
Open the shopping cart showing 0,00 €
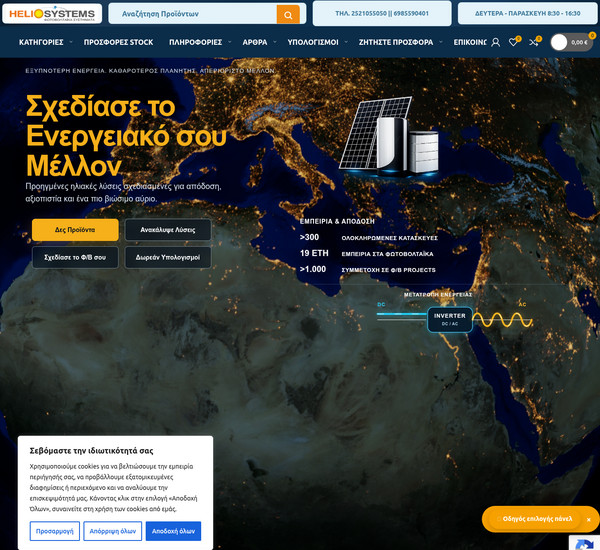click(572, 42)
